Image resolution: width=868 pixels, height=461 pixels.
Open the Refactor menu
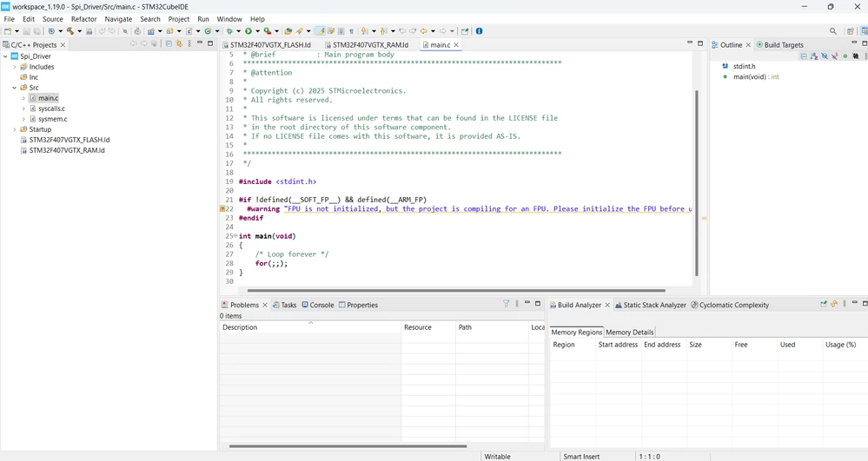(83, 19)
